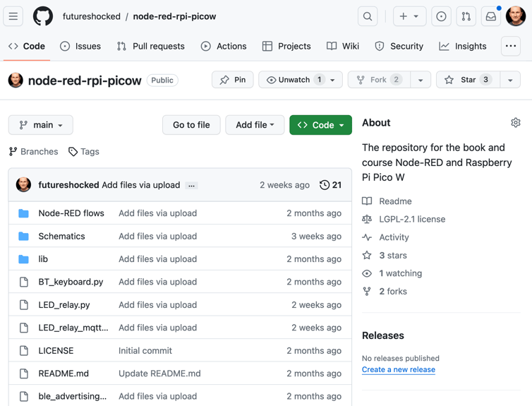Image resolution: width=532 pixels, height=406 pixels.
Task: Open the Security tab
Action: (399, 46)
